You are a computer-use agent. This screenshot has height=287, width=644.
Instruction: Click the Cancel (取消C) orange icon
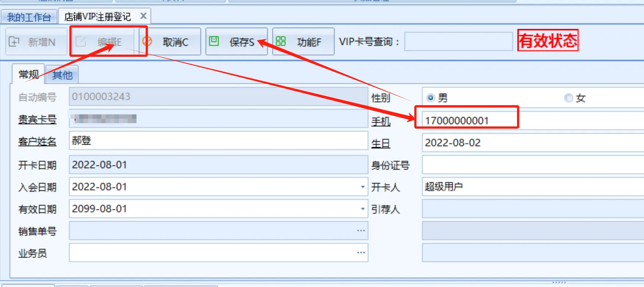(147, 41)
